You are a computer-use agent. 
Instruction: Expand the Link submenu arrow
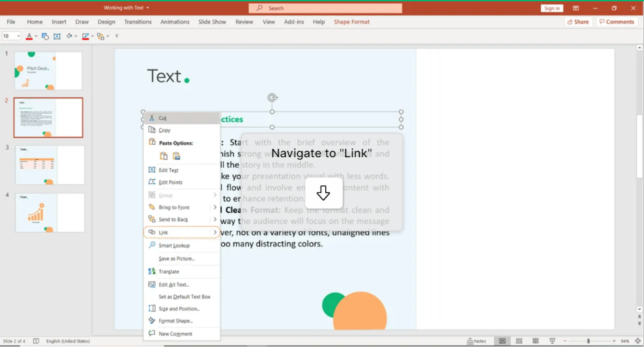click(x=215, y=232)
